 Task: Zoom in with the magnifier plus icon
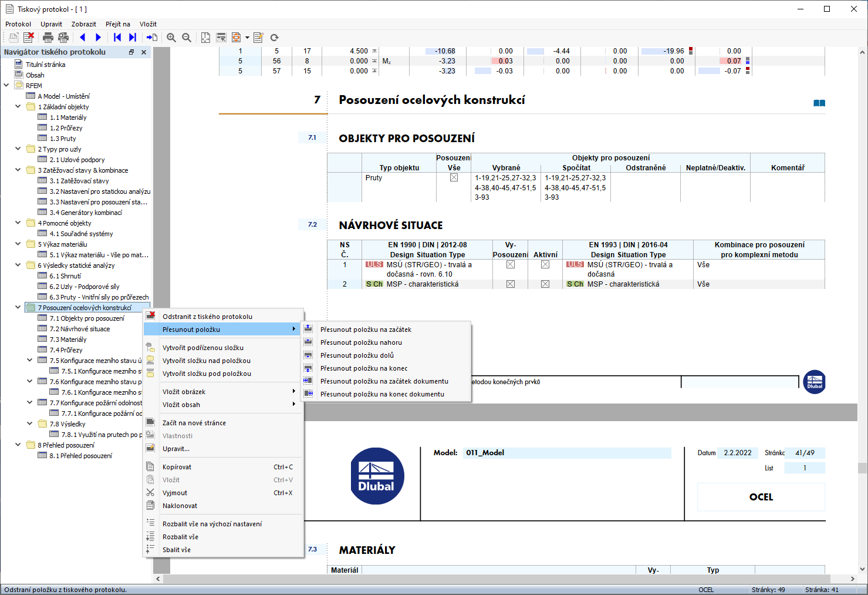coord(171,38)
